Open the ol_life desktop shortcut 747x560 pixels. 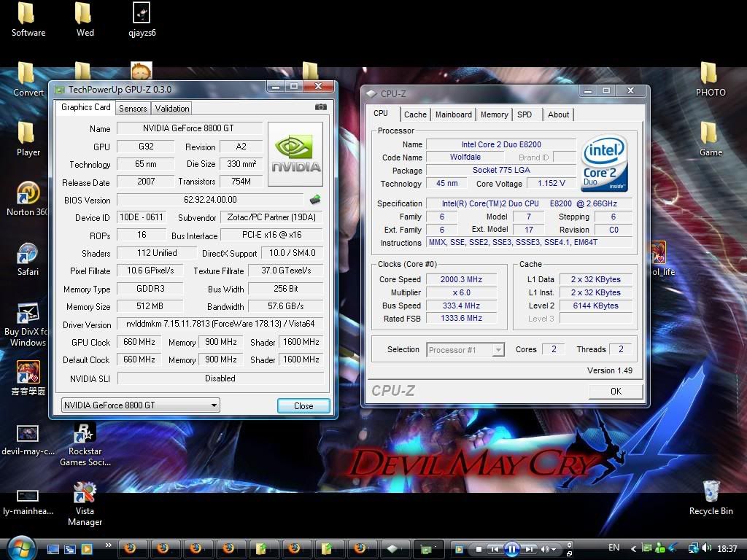(x=662, y=259)
